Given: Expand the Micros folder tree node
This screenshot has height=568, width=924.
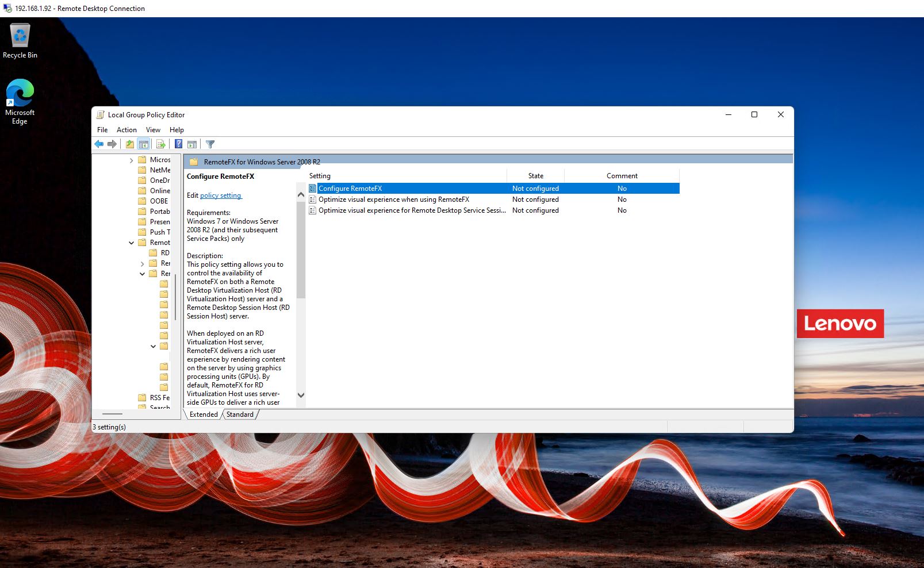Looking at the screenshot, I should coord(131,160).
